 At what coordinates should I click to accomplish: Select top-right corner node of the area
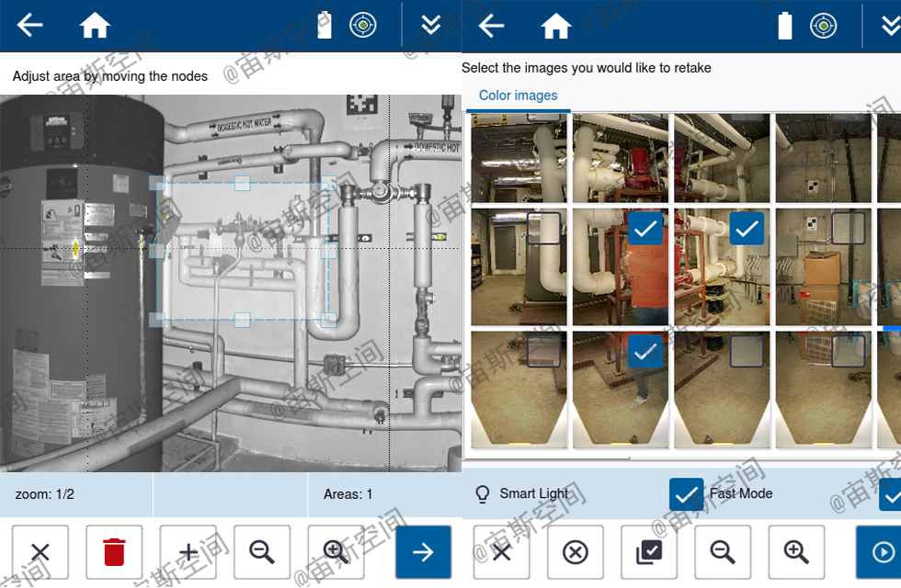point(329,183)
